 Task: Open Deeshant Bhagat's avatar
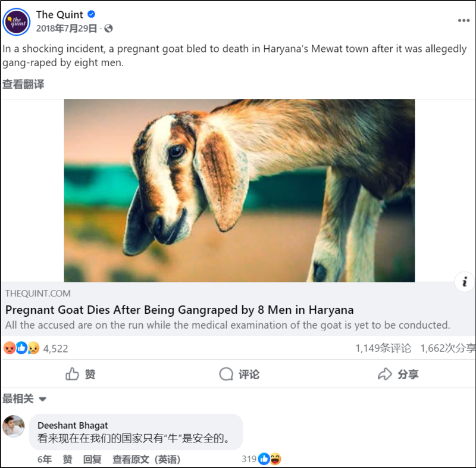point(13,426)
